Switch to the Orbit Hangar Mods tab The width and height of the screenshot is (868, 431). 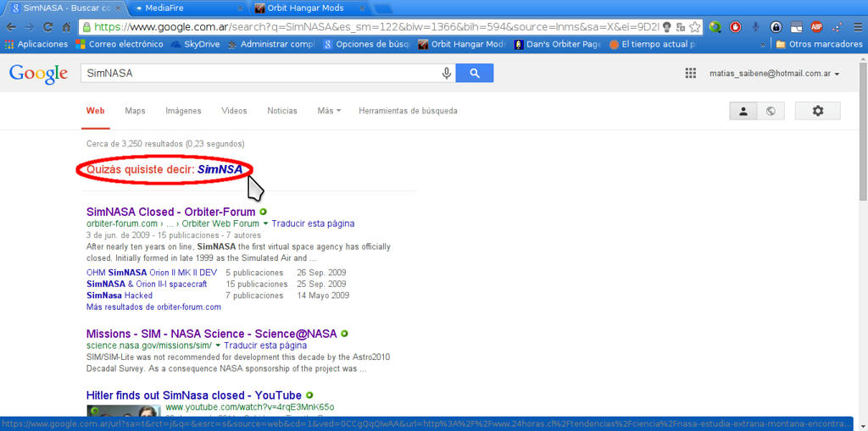click(x=306, y=8)
